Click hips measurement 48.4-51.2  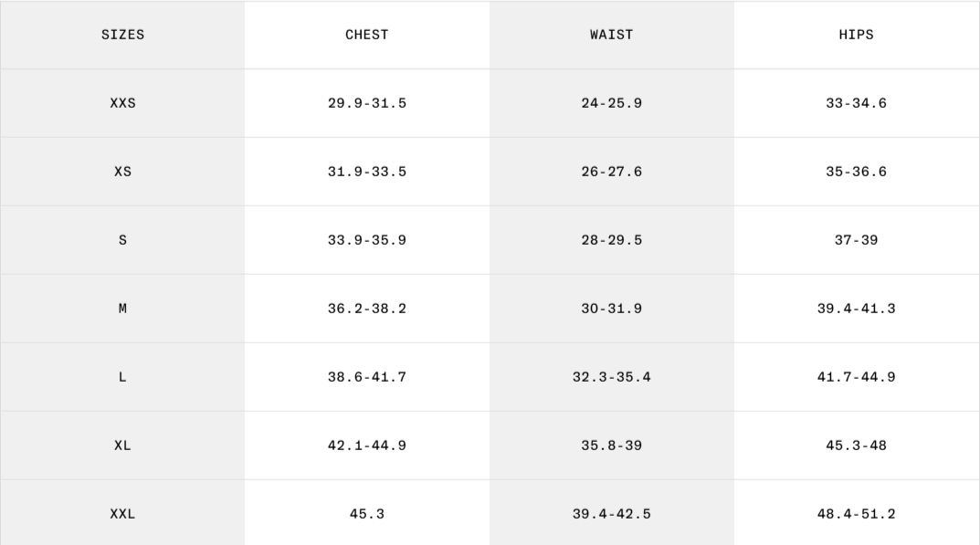pos(856,514)
